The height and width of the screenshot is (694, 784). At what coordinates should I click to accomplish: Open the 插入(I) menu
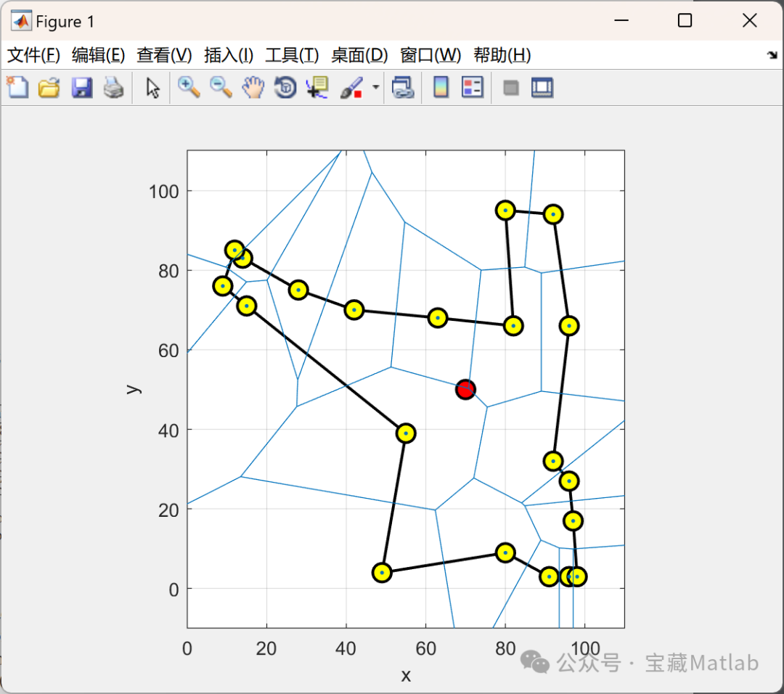point(229,55)
